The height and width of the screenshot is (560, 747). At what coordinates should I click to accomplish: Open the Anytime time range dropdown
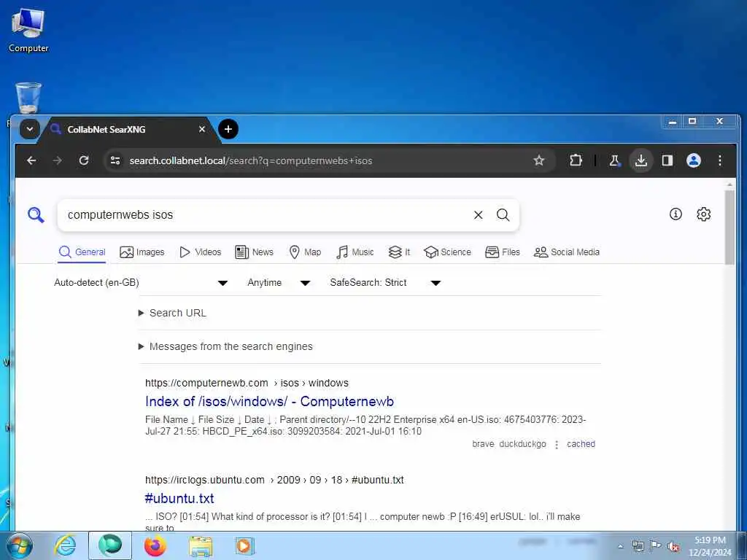(279, 282)
